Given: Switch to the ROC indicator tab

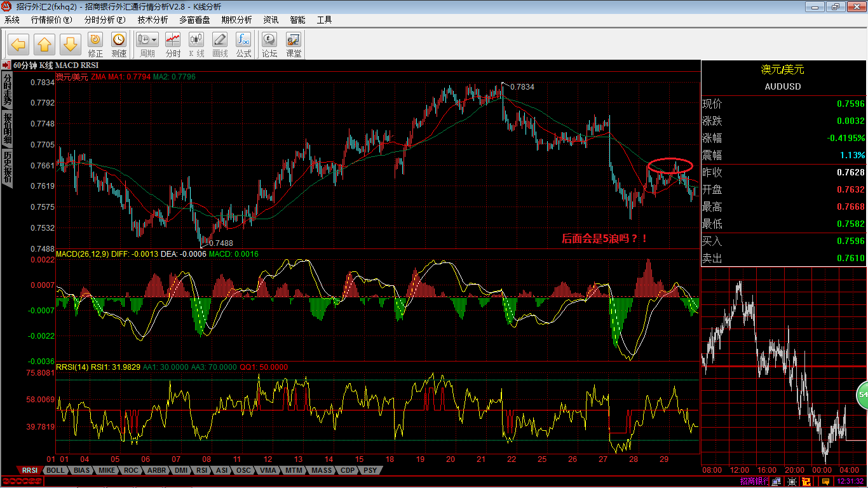Looking at the screenshot, I should 131,470.
